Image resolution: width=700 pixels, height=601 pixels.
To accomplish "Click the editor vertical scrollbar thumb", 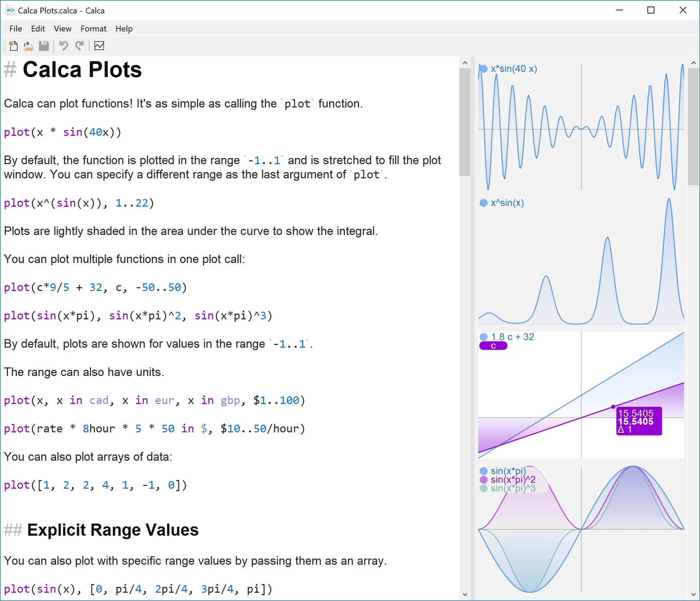I will pos(465,122).
